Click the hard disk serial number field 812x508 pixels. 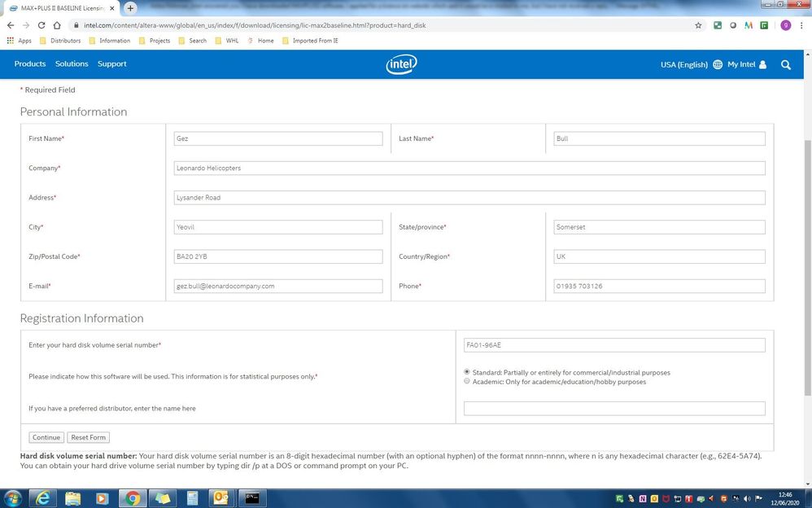[614, 345]
